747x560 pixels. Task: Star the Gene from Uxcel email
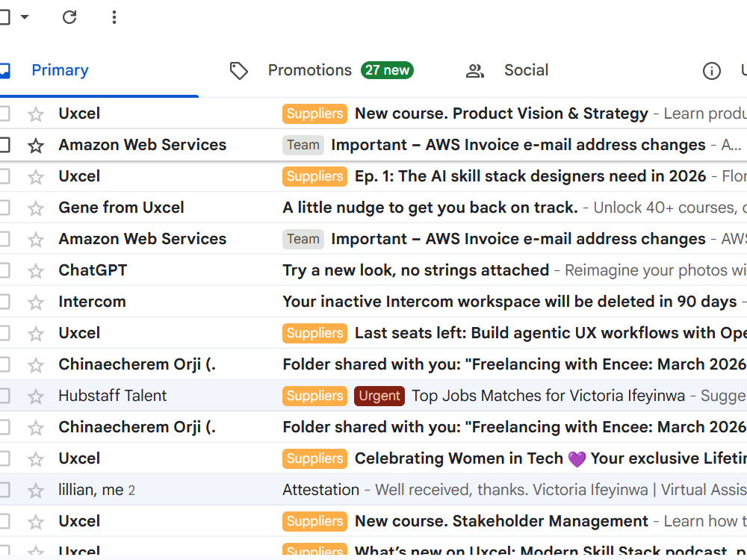point(36,208)
